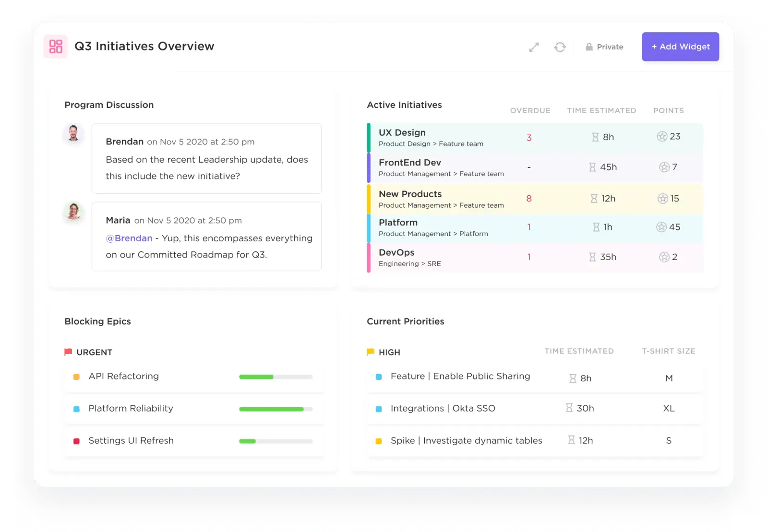The image size is (768, 532).
Task: Open Brendan's avatar in Program Discussion
Action: 73,133
